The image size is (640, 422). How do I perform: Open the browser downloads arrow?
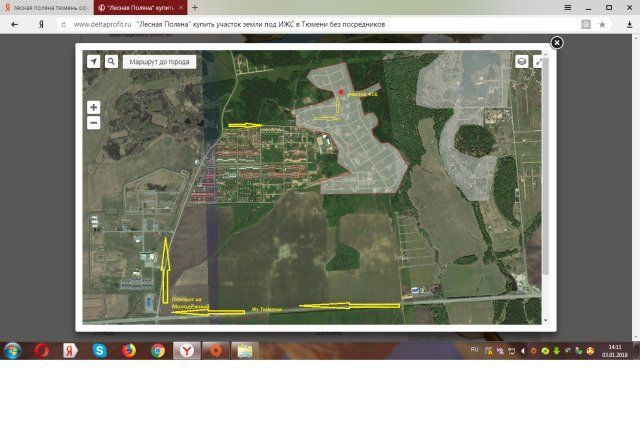[629, 24]
